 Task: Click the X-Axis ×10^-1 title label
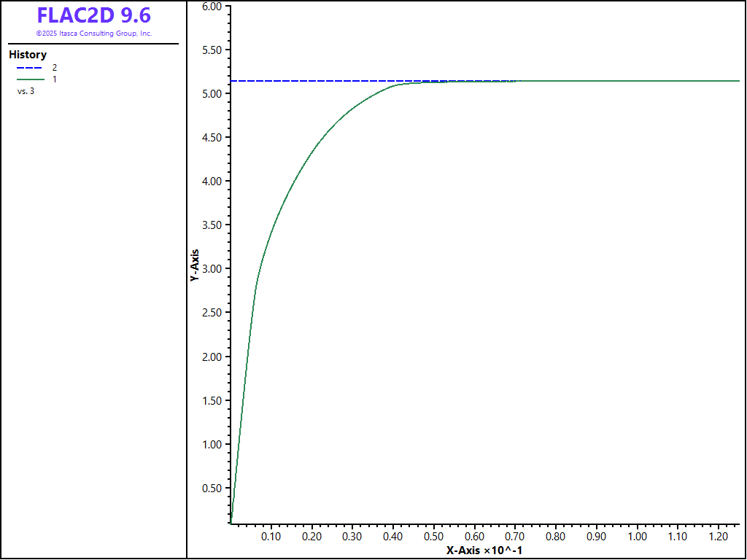484,551
